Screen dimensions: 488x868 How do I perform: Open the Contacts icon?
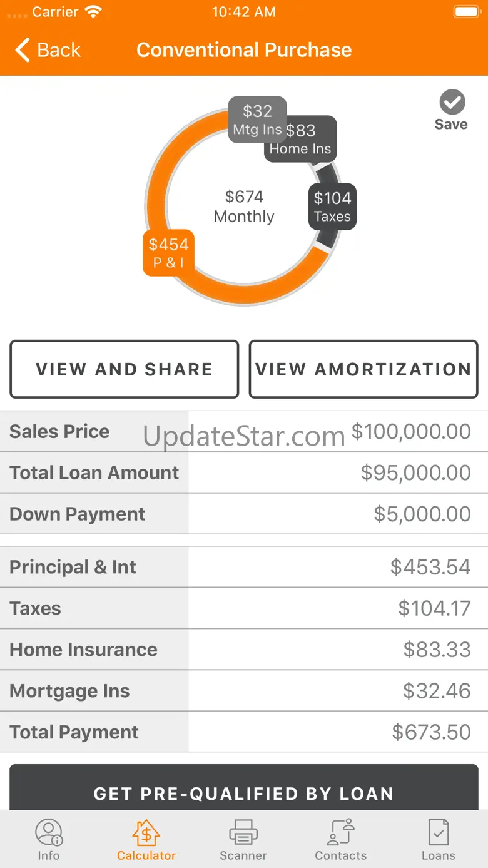[x=341, y=832]
